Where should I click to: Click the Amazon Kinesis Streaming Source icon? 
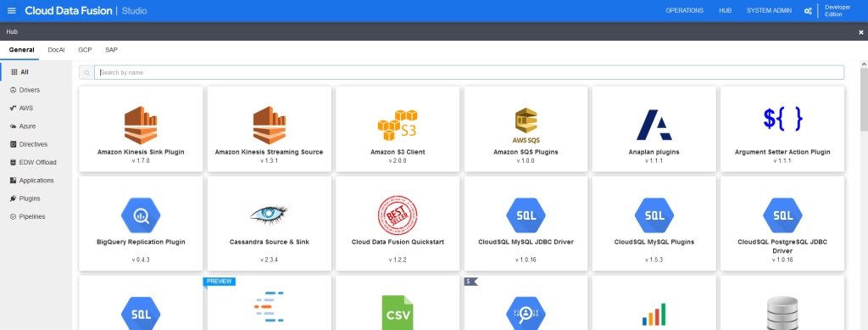click(269, 126)
